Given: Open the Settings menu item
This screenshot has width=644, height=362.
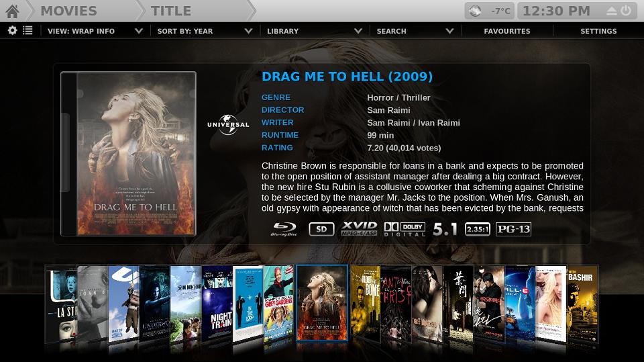Looking at the screenshot, I should pyautogui.click(x=598, y=31).
